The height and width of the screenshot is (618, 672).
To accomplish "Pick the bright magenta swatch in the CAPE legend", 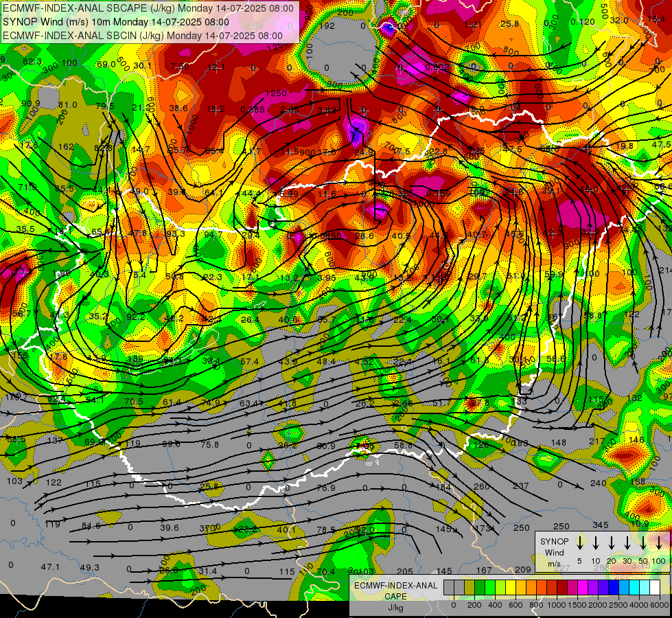I will point(583,587).
